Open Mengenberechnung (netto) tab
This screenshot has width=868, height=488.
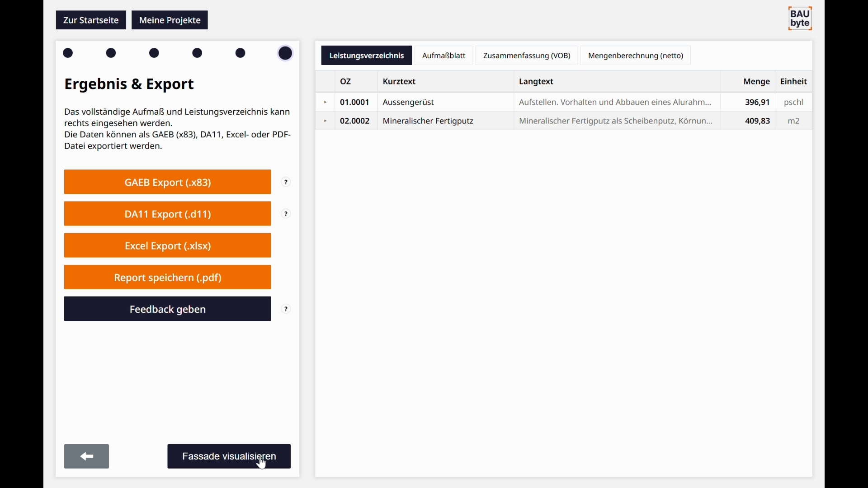click(636, 56)
